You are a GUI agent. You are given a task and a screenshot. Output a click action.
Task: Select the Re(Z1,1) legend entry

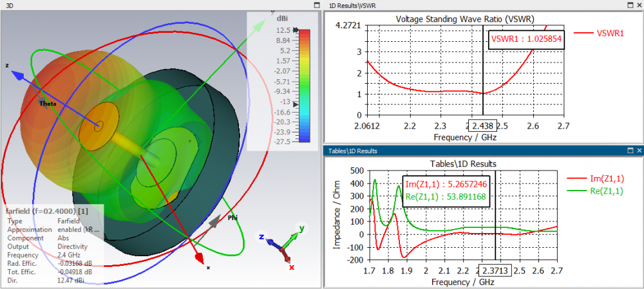coord(595,191)
